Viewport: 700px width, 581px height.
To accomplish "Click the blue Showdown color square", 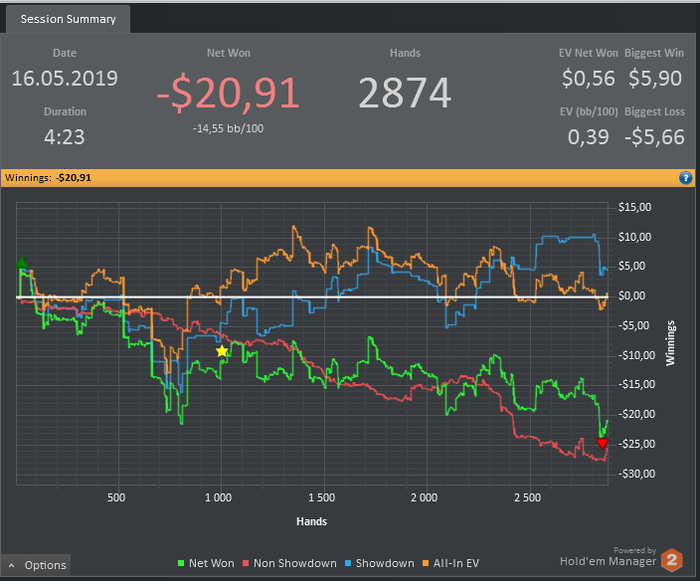I will [x=348, y=564].
